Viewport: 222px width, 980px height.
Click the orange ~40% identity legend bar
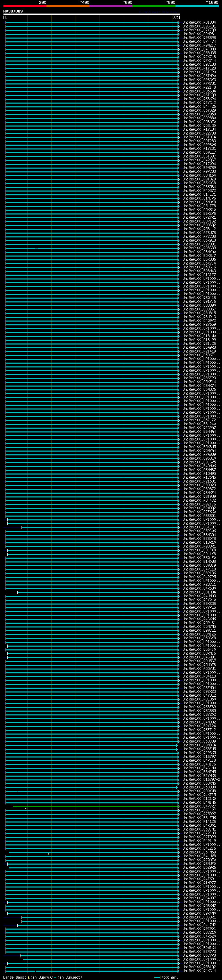point(68,6)
